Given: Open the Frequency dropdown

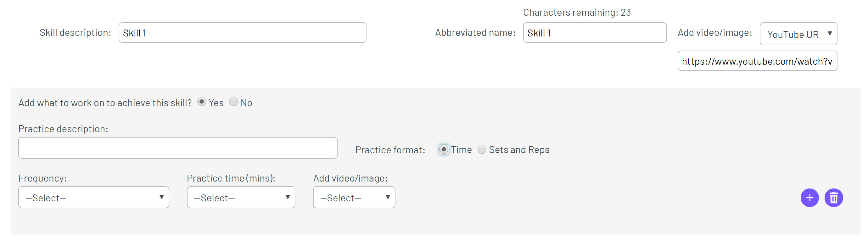Looking at the screenshot, I should pos(94,197).
